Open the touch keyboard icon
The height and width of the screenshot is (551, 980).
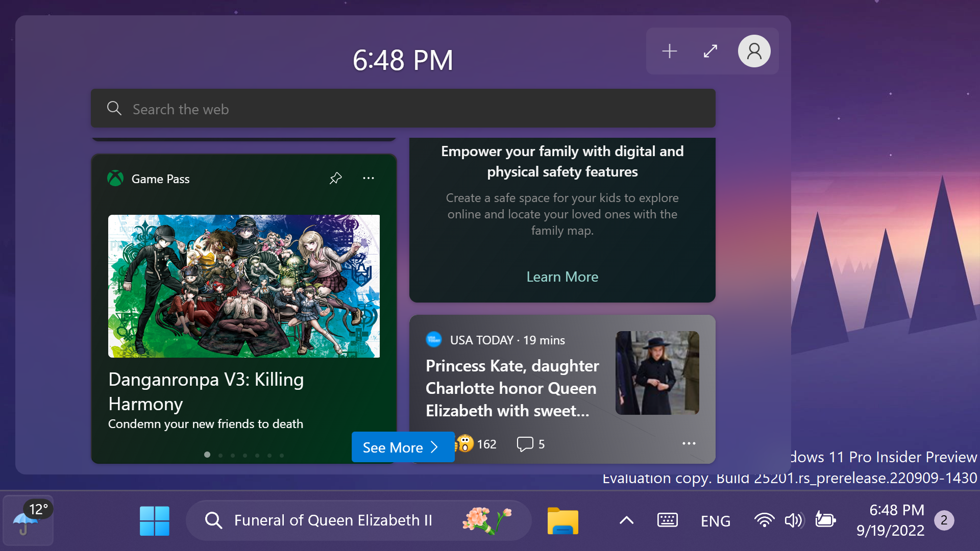(x=667, y=520)
